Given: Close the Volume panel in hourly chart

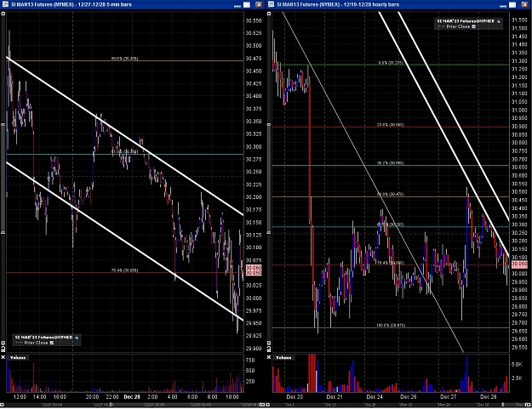Looking at the screenshot, I should tap(269, 357).
